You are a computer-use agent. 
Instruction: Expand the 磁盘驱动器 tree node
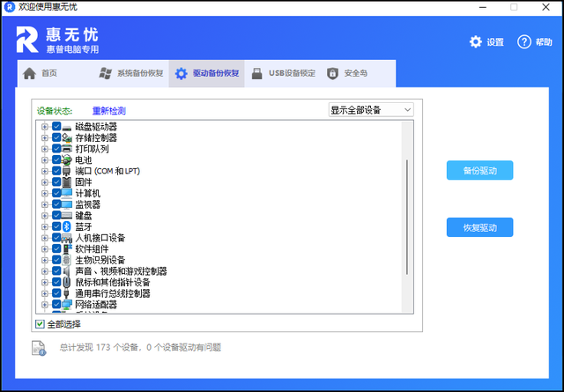45,127
